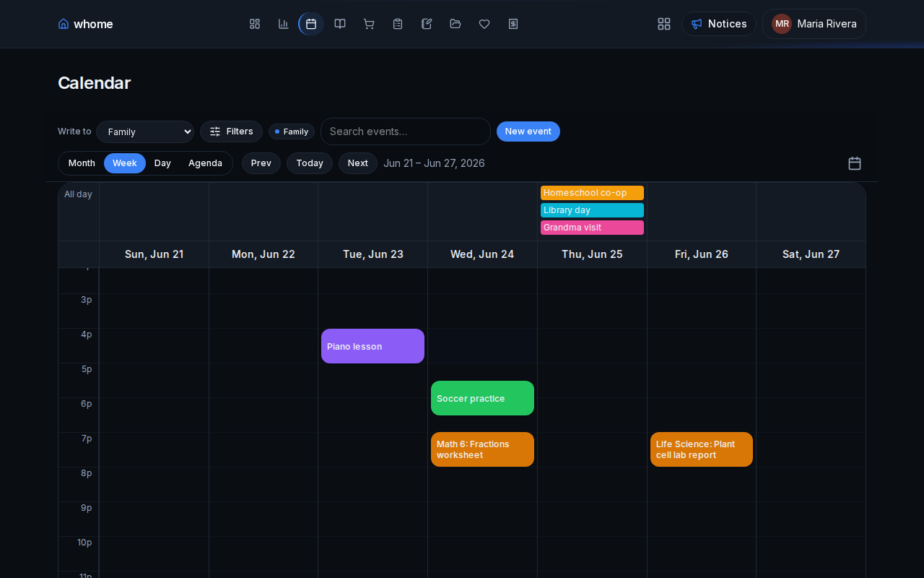Switch to Month view

(82, 163)
